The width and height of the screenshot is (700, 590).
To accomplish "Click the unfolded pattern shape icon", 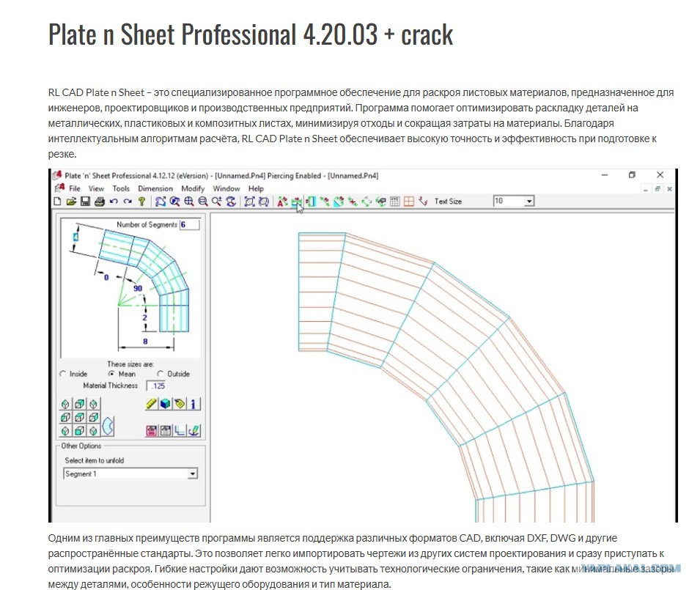I will tap(108, 426).
